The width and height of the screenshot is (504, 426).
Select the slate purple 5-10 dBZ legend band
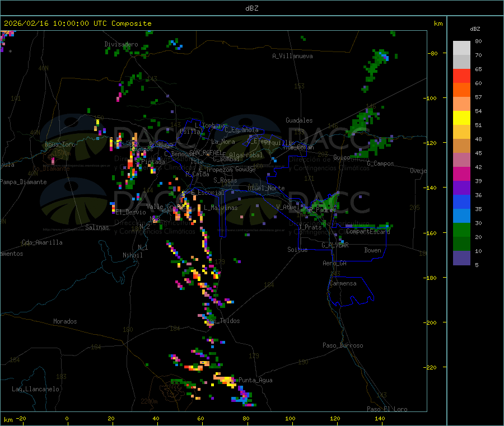pos(461,258)
